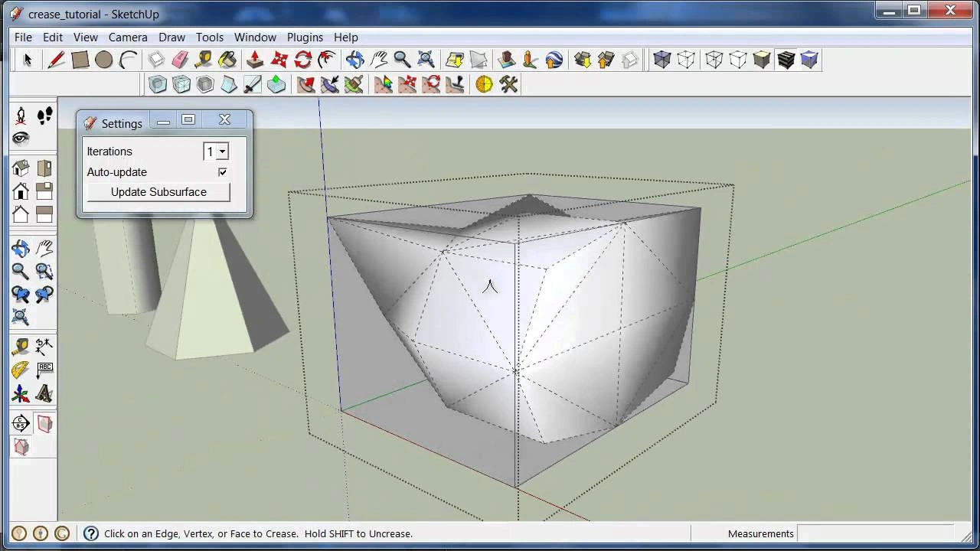
Task: Choose the Text label ABC tool
Action: tap(44, 370)
